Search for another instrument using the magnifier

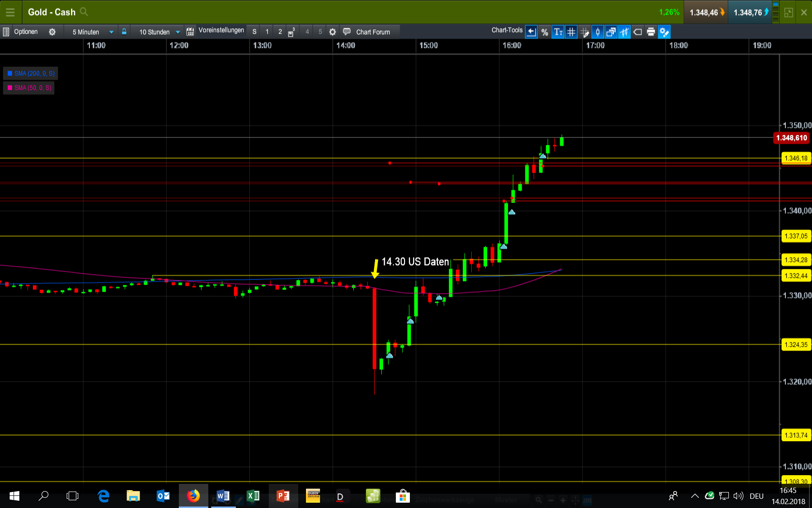(x=84, y=12)
